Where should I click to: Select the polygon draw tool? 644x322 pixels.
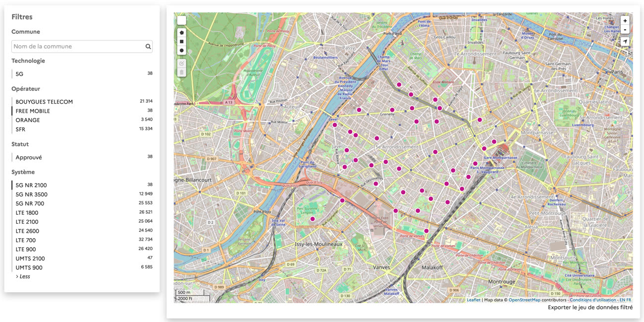click(181, 33)
